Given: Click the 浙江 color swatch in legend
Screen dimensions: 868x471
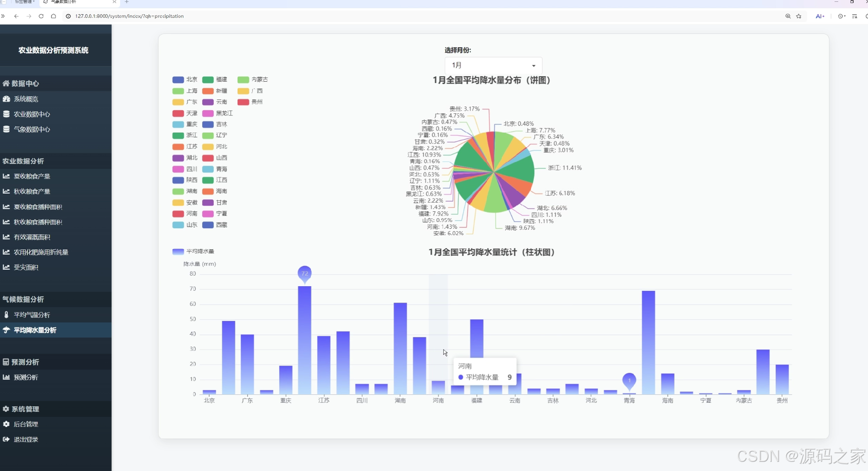Looking at the screenshot, I should pyautogui.click(x=178, y=135).
